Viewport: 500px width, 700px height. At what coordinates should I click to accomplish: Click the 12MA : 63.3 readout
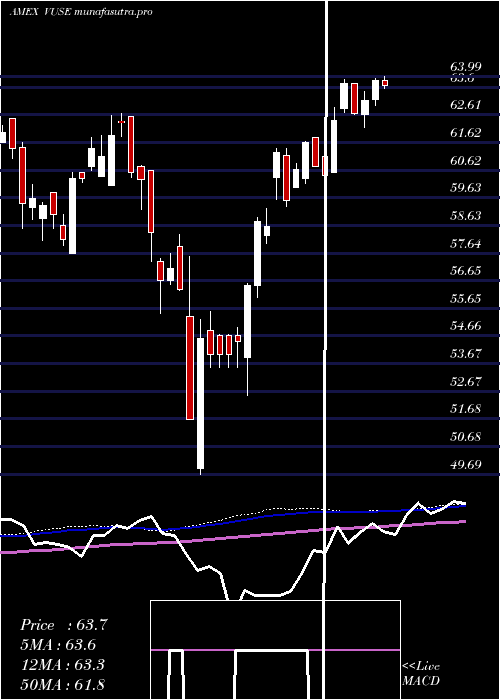(x=62, y=665)
